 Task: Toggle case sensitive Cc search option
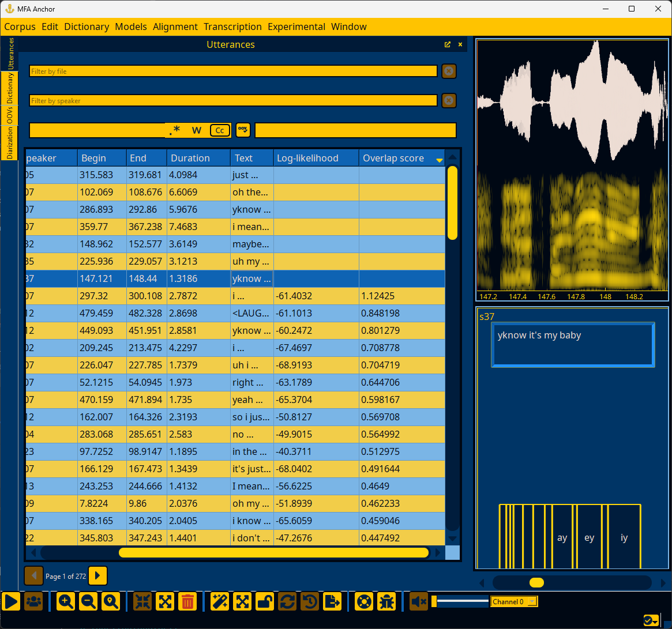coord(220,130)
